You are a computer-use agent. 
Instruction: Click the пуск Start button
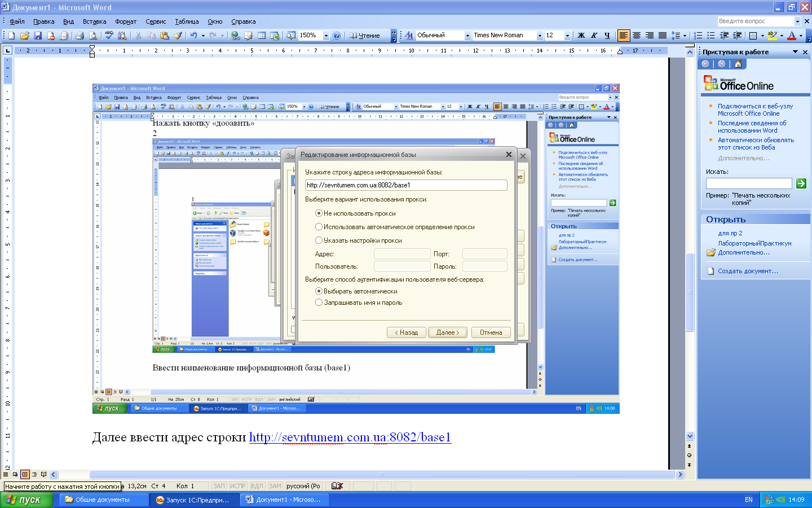coord(27,500)
